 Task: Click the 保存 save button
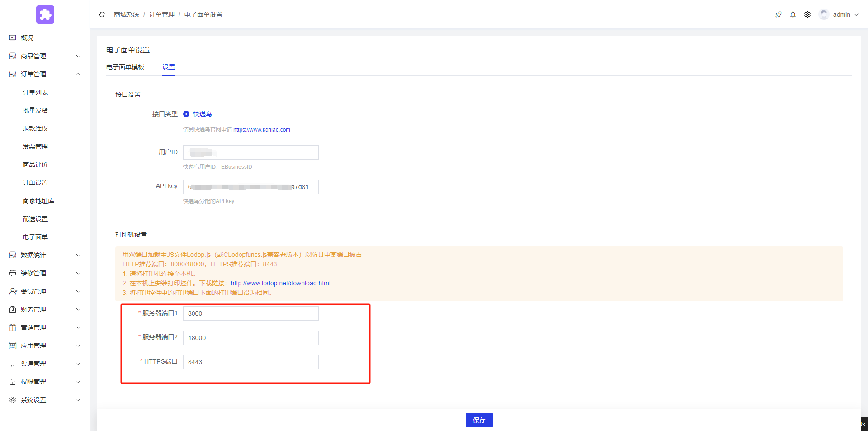click(x=479, y=420)
